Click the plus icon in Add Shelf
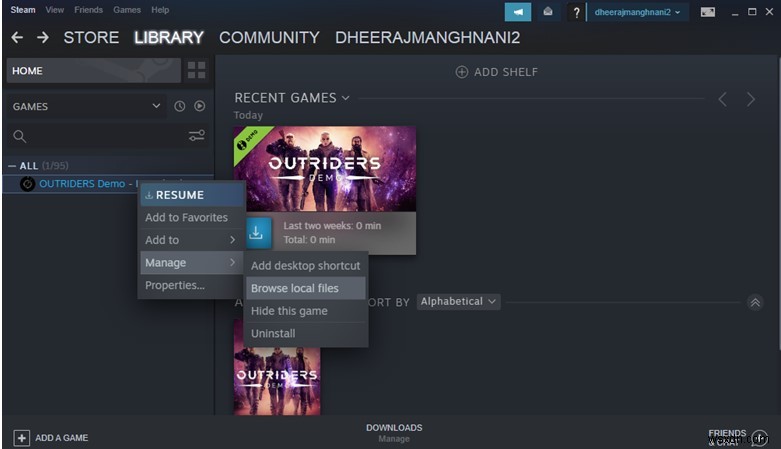The width and height of the screenshot is (781, 449). (462, 72)
